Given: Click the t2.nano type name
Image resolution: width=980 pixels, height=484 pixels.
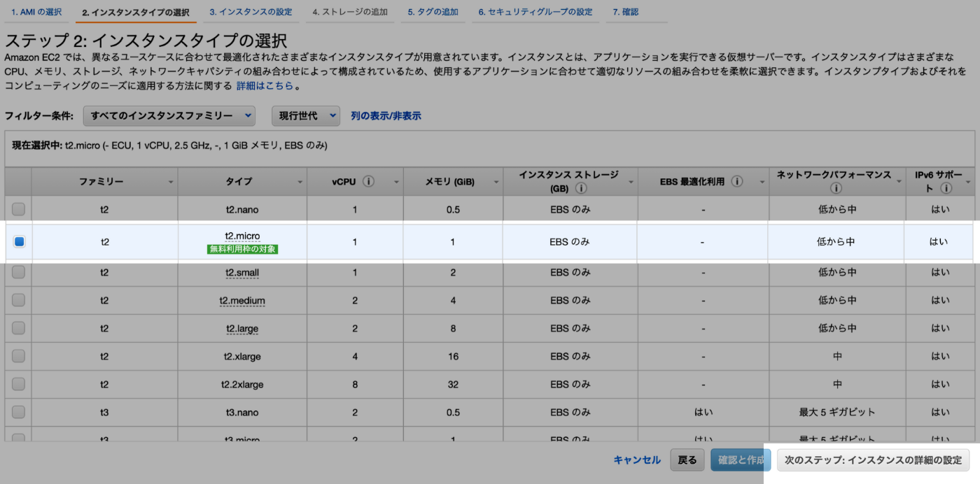Looking at the screenshot, I should point(242,209).
